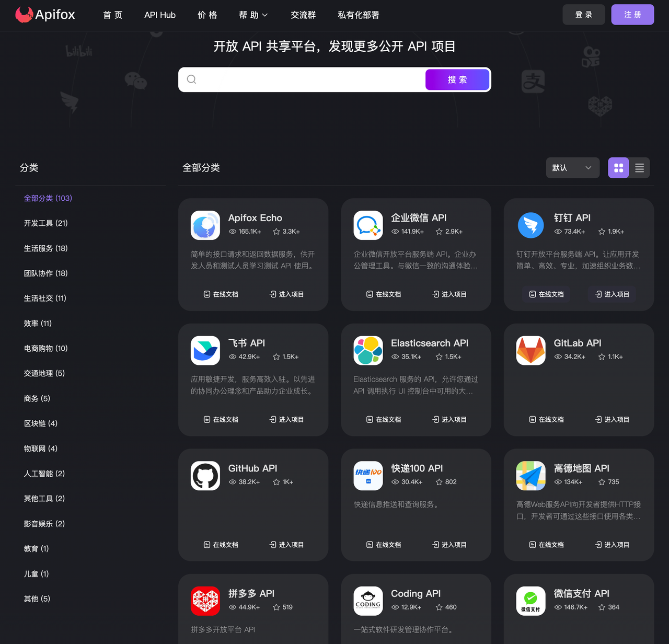Screen dimensions: 669x644
Task: Open the API Hub menu item
Action: click(159, 15)
